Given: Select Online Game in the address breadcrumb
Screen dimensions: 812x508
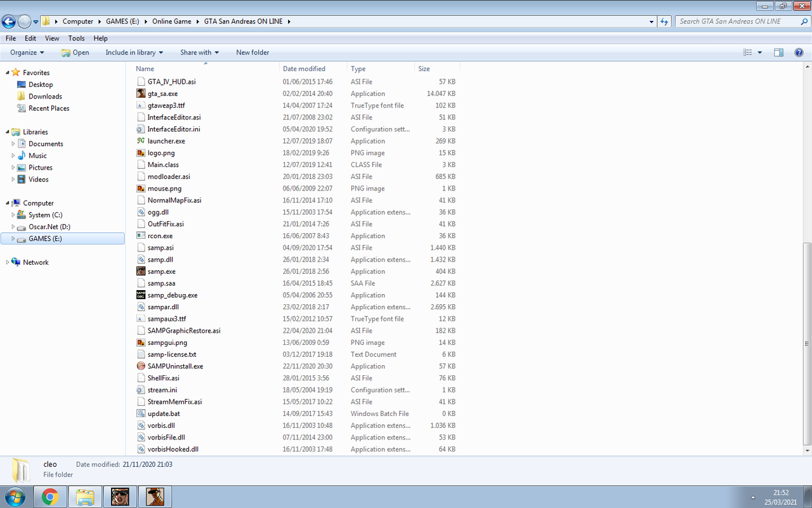Looking at the screenshot, I should click(x=171, y=22).
